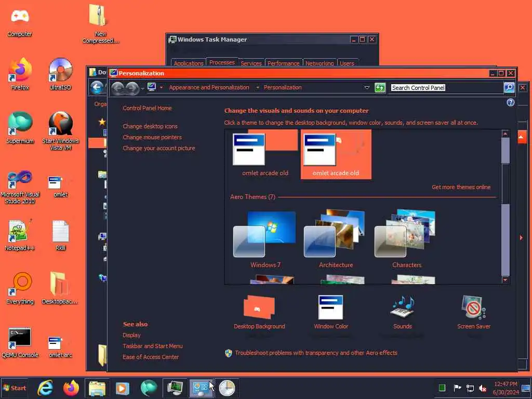Expand the Appearance and Personalization breadcrumb arrow

click(x=258, y=87)
